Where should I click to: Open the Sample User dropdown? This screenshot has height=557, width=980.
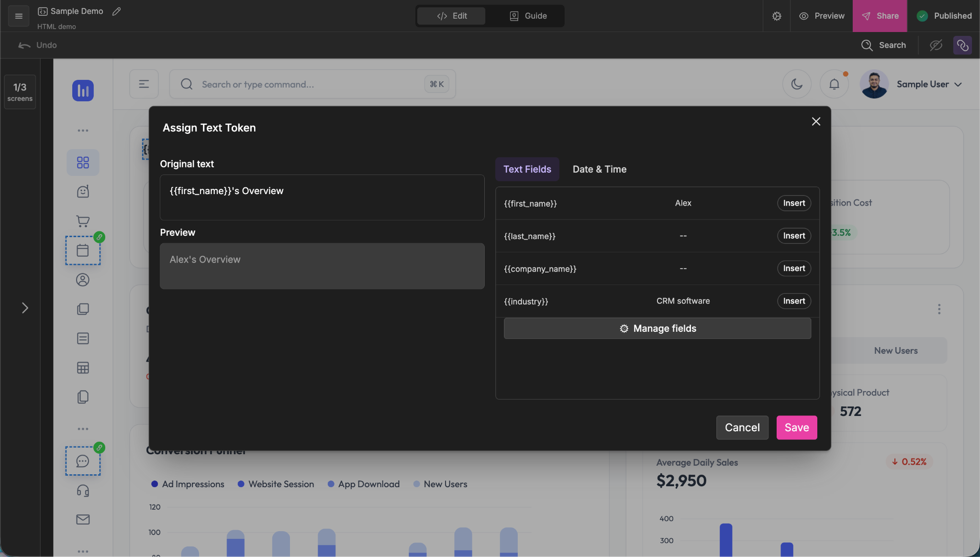[928, 84]
